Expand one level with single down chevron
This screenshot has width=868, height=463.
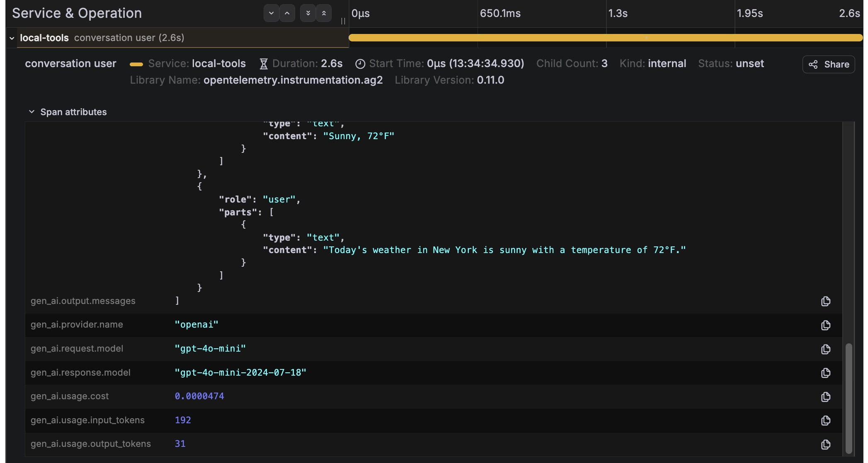coord(271,13)
